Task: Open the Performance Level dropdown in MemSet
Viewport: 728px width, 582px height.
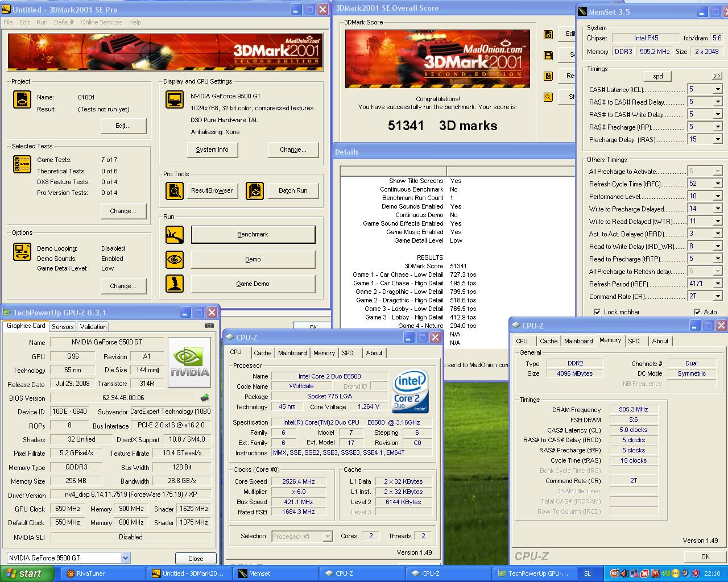Action: tap(718, 196)
